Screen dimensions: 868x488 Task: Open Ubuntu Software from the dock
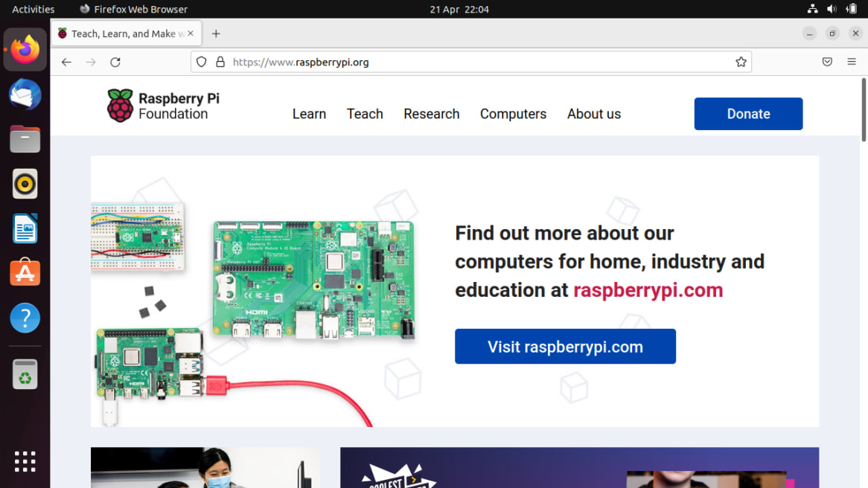(x=25, y=273)
